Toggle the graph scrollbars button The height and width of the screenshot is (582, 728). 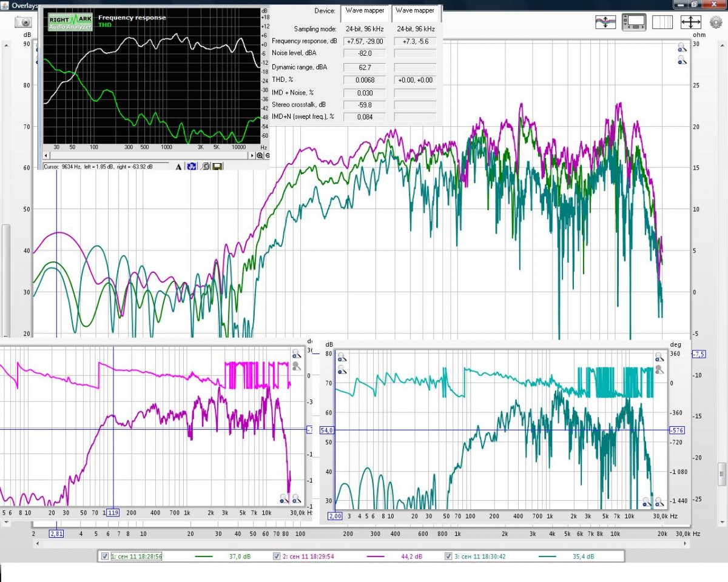(633, 22)
